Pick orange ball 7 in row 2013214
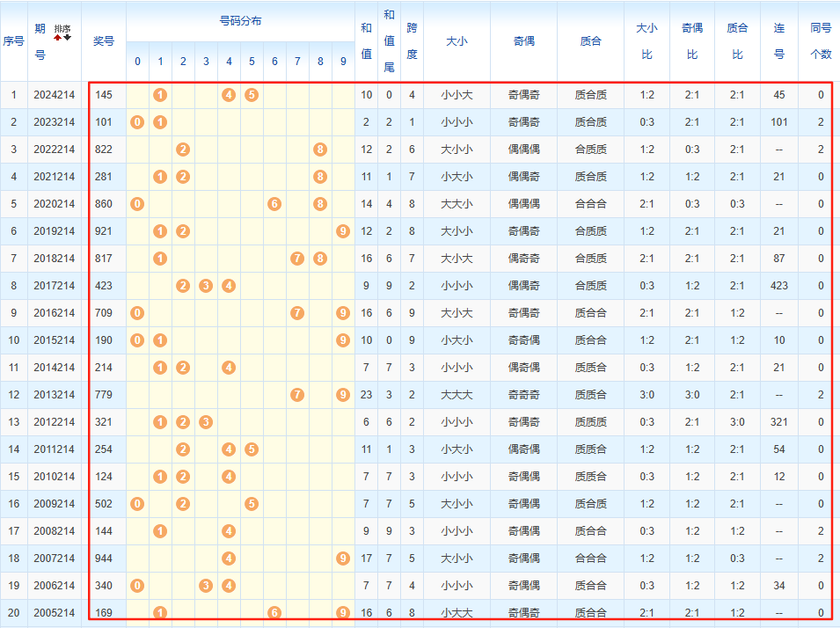The width and height of the screenshot is (840, 628). pyautogui.click(x=297, y=395)
